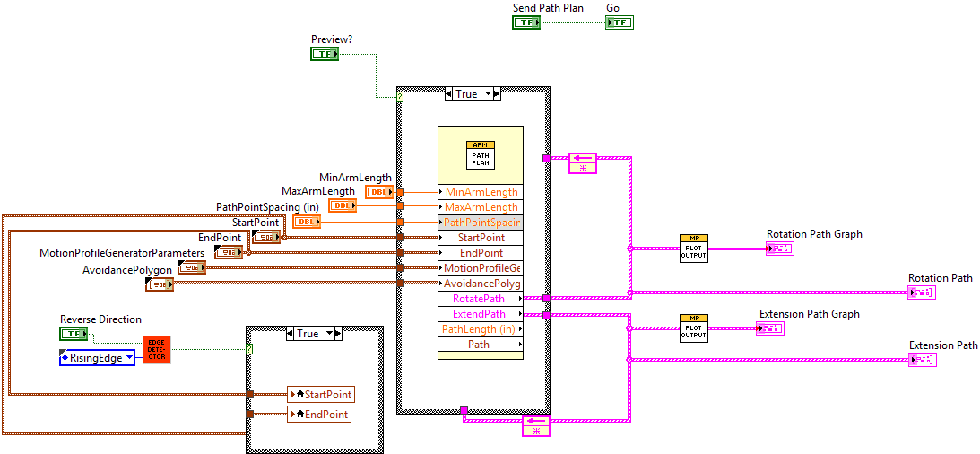Select the AvoidancePolygon cluster terminal
This screenshot has width=980, height=454.
159,284
